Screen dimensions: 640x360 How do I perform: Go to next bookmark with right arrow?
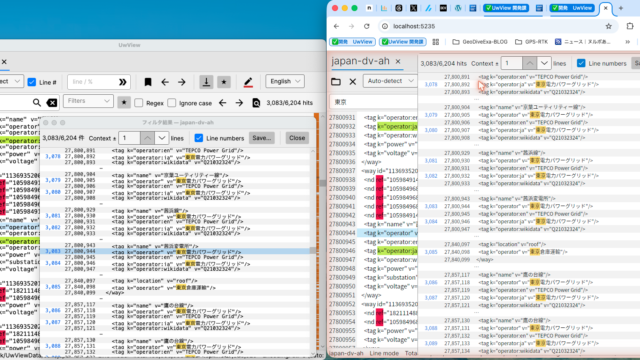coord(182,82)
